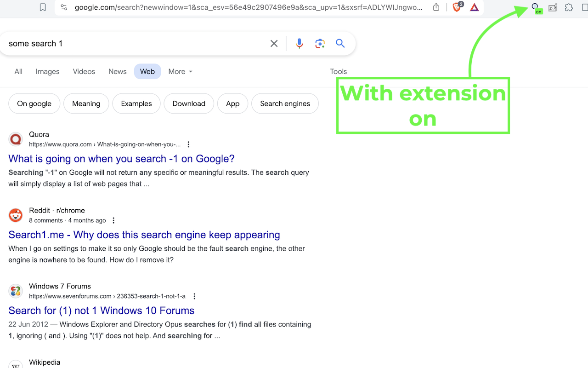Click '8 comments · 4 months ago' text
The height and width of the screenshot is (368, 588).
[x=68, y=220]
